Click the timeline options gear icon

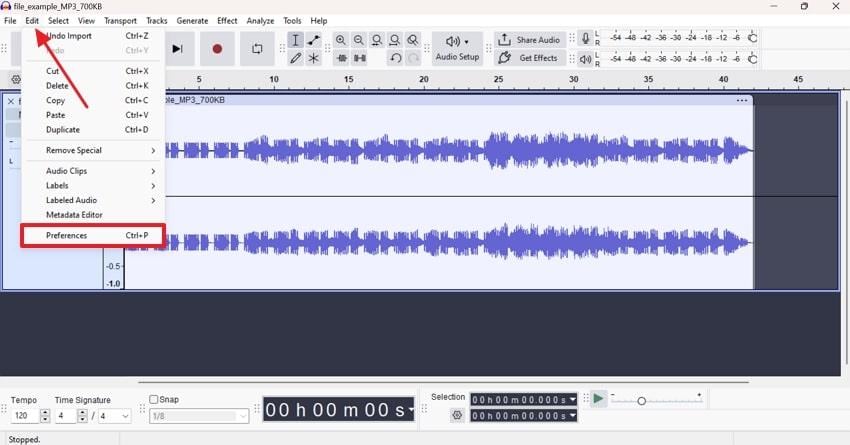(16, 79)
